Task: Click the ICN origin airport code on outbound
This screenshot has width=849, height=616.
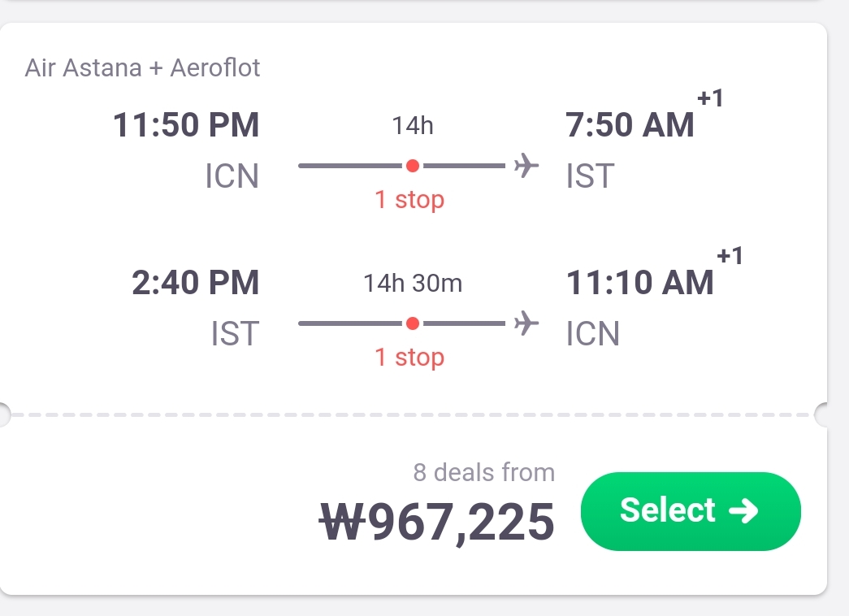Action: (x=232, y=176)
